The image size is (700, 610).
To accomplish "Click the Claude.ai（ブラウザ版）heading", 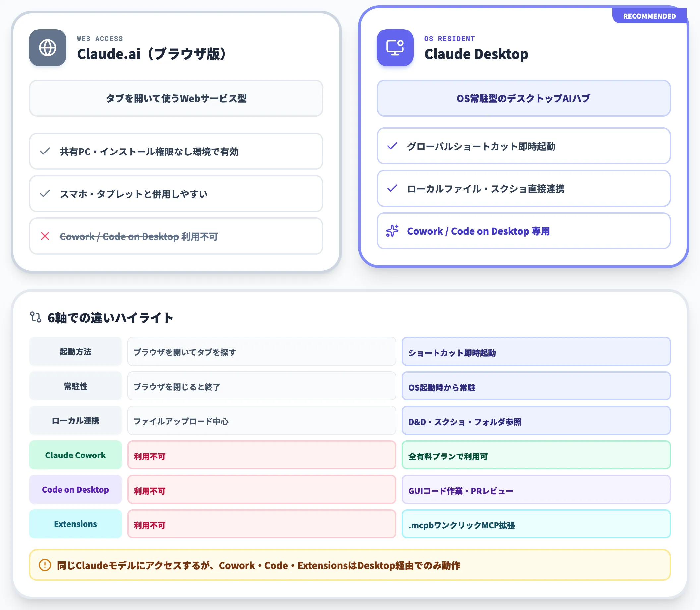I will [x=151, y=54].
